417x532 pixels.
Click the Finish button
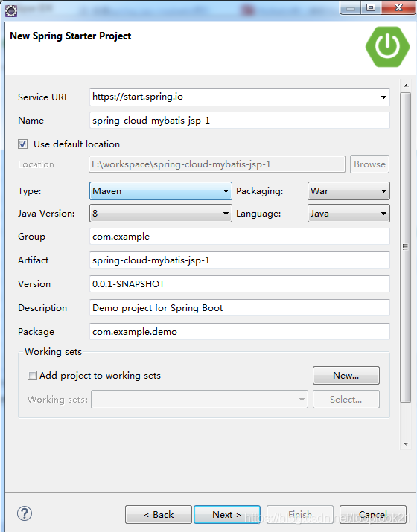(300, 515)
